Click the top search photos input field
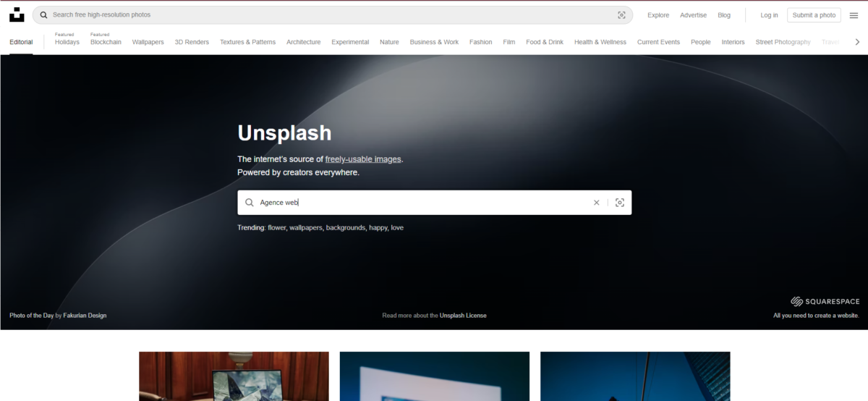This screenshot has width=868, height=401. pos(325,15)
